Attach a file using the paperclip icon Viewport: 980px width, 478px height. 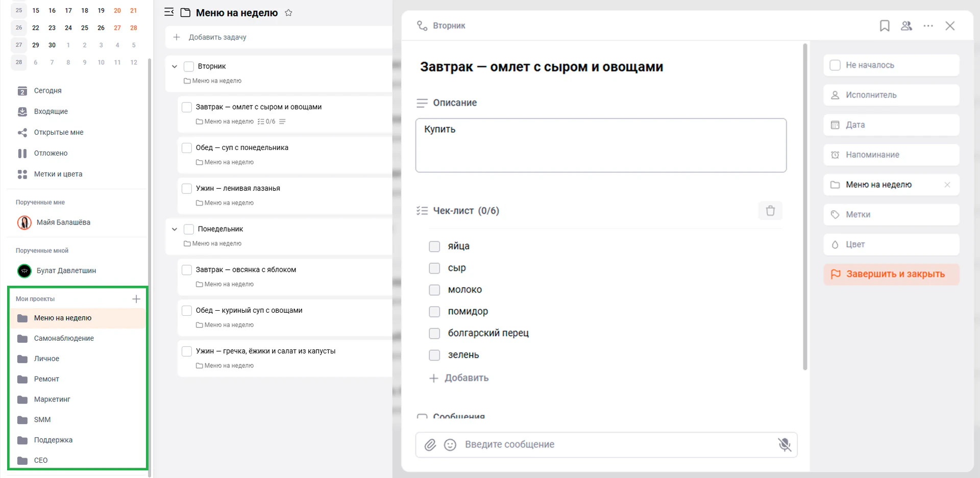point(430,445)
